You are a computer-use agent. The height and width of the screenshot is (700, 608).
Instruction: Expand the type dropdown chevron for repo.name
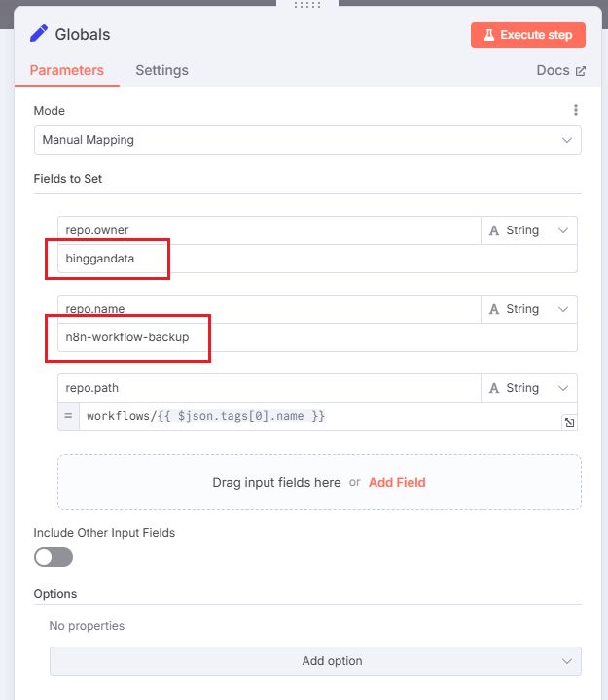[x=562, y=309]
